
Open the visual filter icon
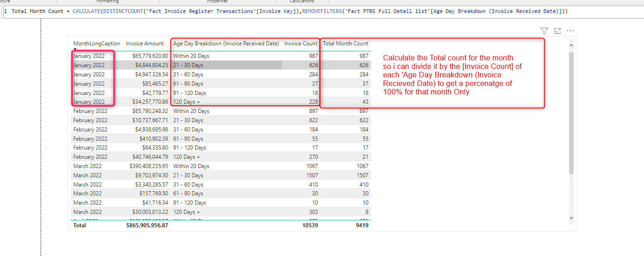544,31
